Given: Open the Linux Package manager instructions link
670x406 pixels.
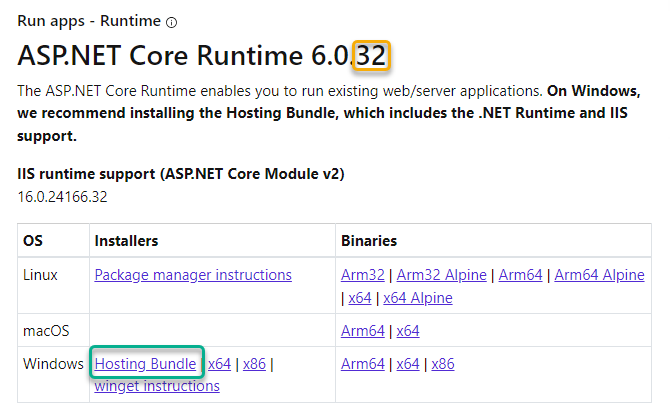Looking at the screenshot, I should coord(193,275).
